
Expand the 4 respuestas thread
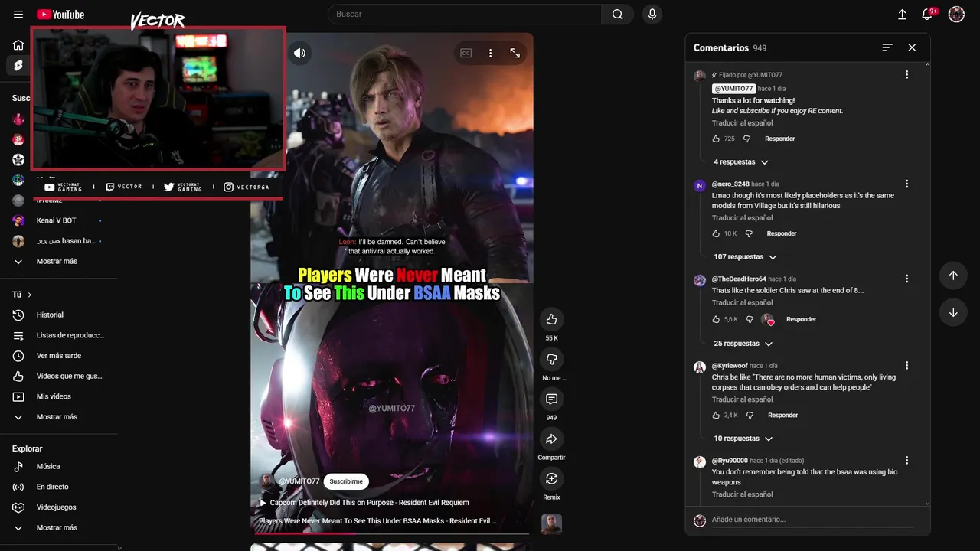[x=741, y=162]
